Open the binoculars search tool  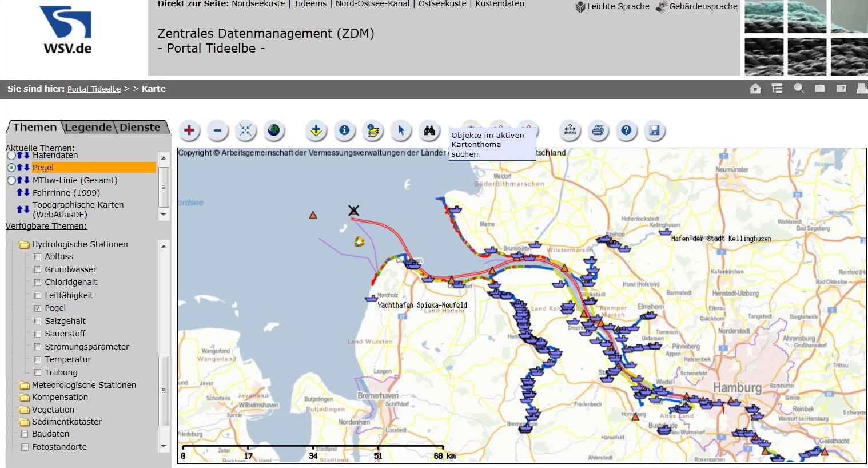(x=429, y=131)
